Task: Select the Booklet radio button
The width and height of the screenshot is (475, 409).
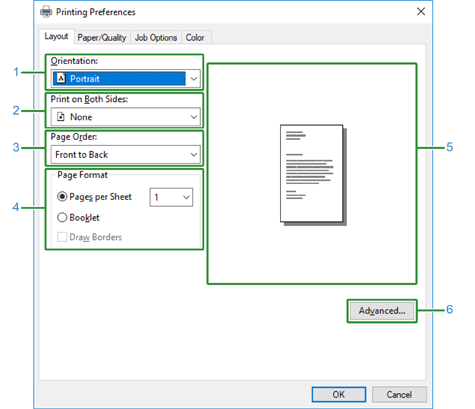Action: [62, 217]
